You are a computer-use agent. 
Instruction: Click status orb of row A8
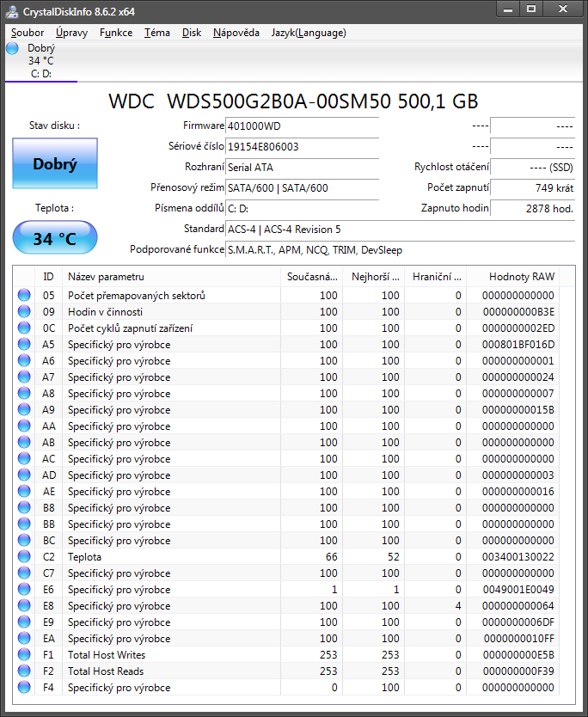click(x=24, y=393)
